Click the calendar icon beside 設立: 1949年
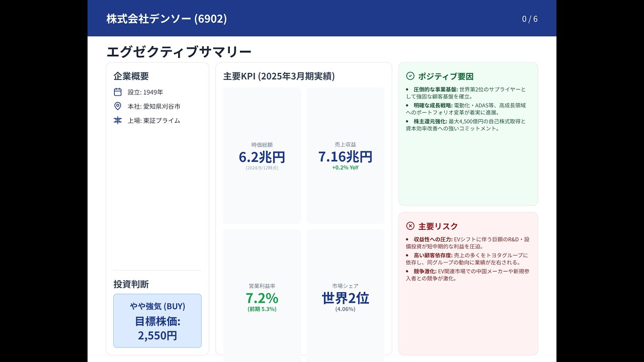This screenshot has width=644, height=362. tap(118, 92)
